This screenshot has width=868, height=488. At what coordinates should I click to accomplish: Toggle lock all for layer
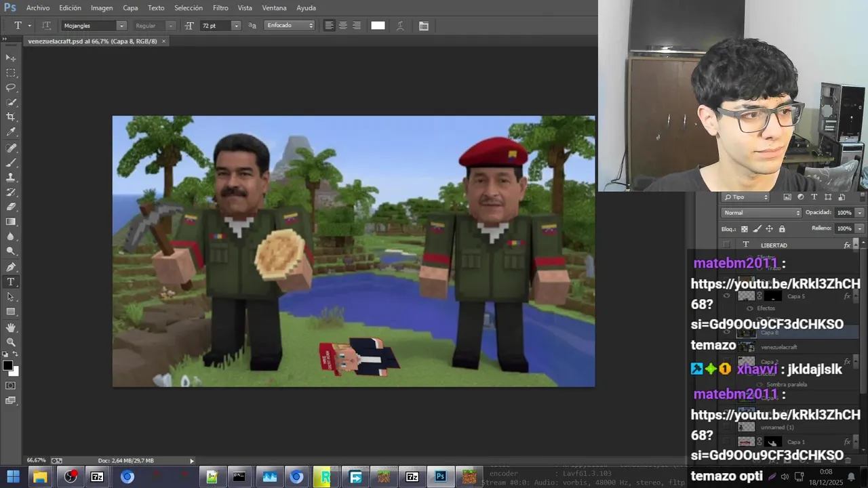[781, 230]
